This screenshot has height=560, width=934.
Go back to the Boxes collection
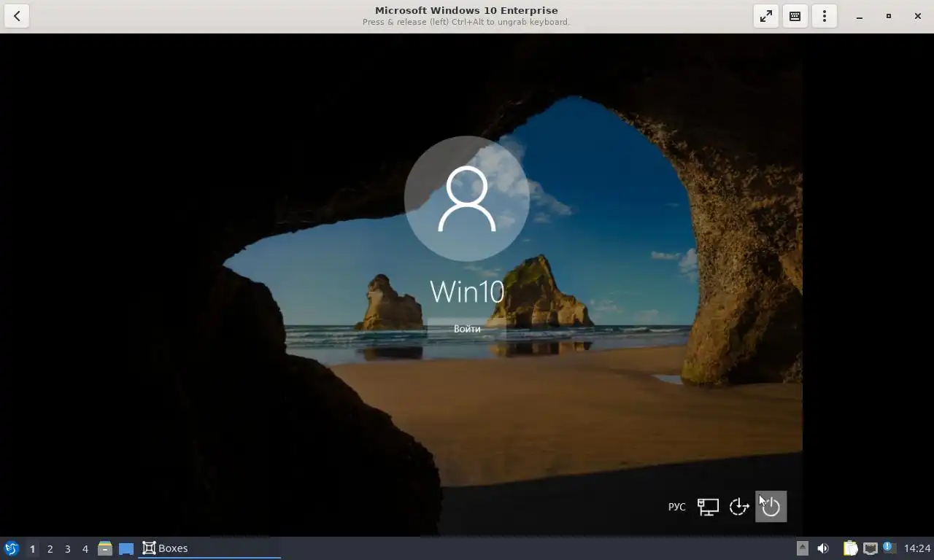[17, 16]
